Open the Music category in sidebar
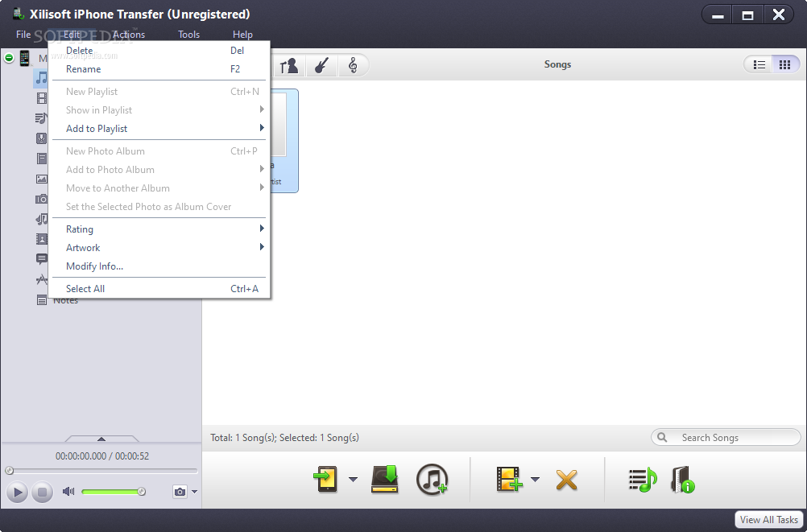The image size is (807, 532). tap(41, 78)
